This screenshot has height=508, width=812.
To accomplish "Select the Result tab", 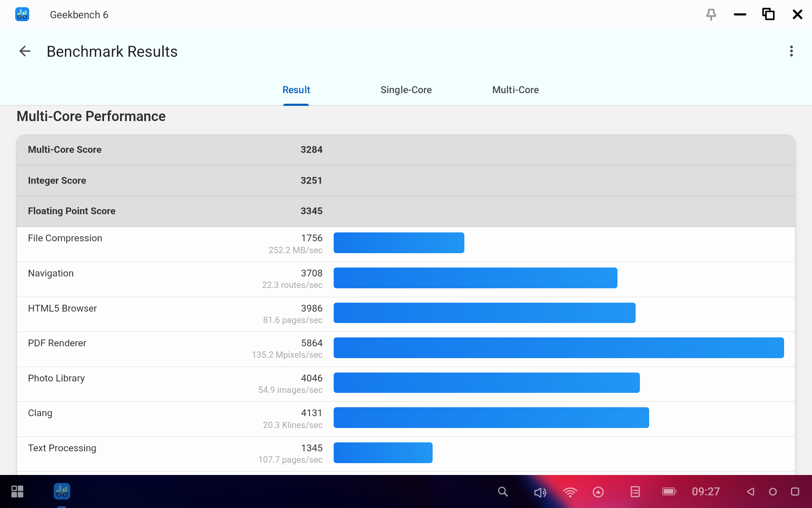I will coord(296,90).
